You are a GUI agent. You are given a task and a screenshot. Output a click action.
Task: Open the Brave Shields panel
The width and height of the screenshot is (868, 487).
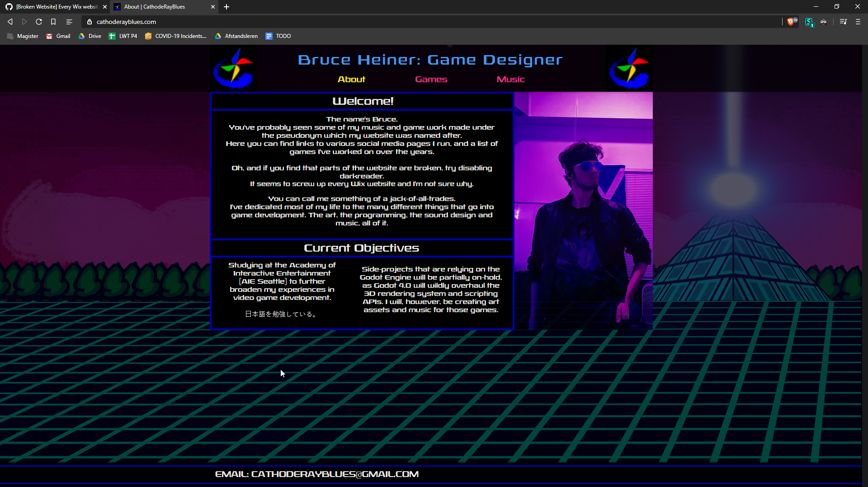pos(792,21)
